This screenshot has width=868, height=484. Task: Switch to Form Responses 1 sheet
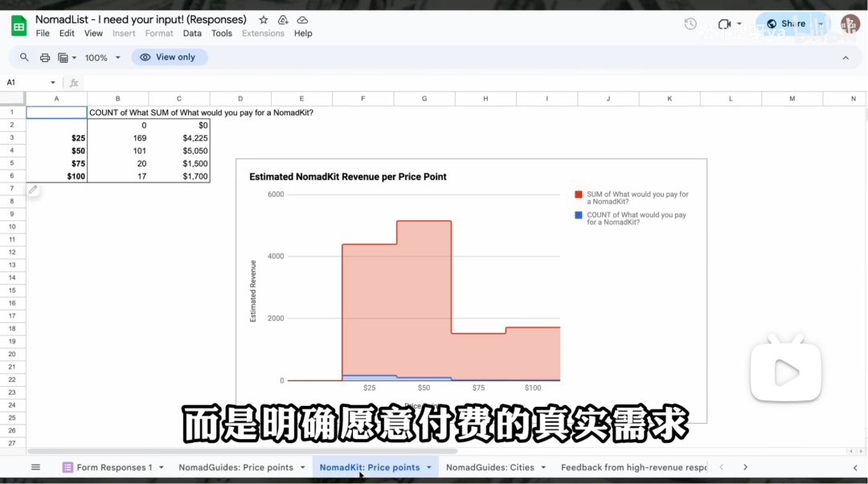coord(114,467)
